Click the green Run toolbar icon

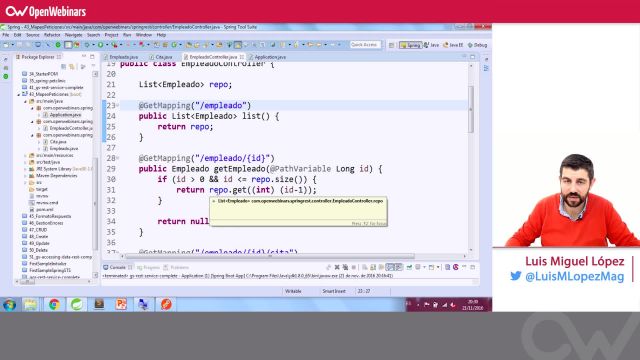[x=100, y=45]
